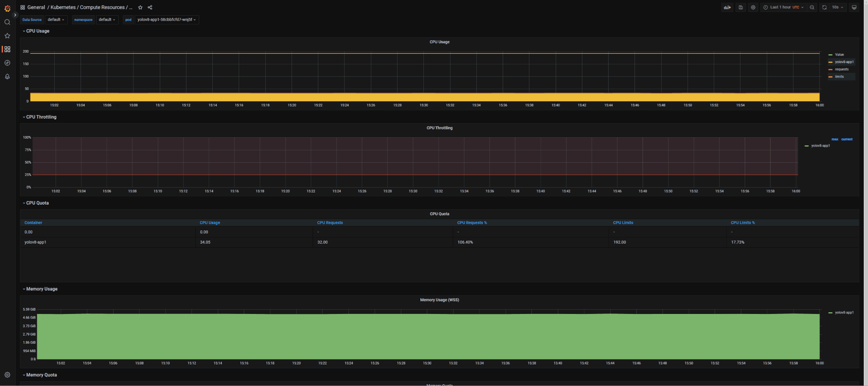
Task: Sort the table by CPU Requests column
Action: tap(330, 222)
